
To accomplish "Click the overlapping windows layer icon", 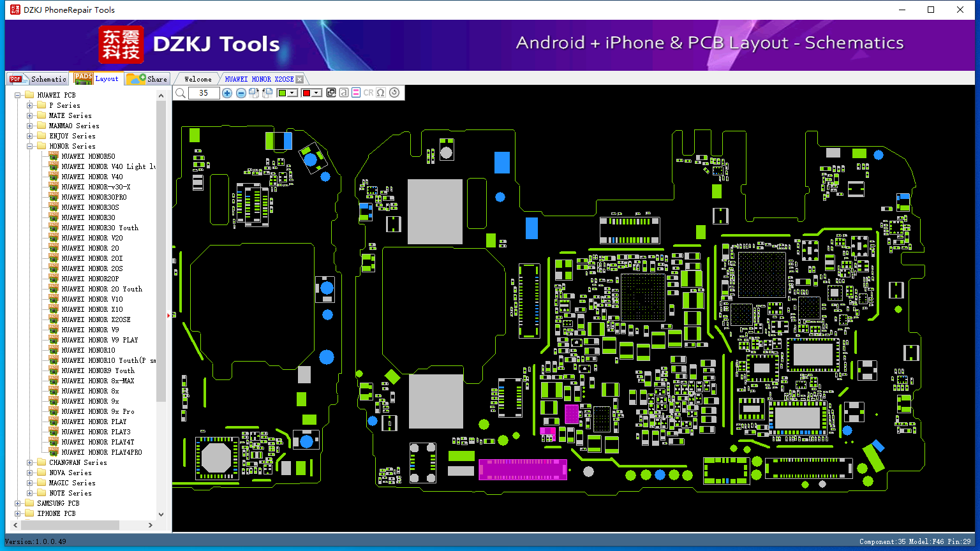I will [x=331, y=93].
